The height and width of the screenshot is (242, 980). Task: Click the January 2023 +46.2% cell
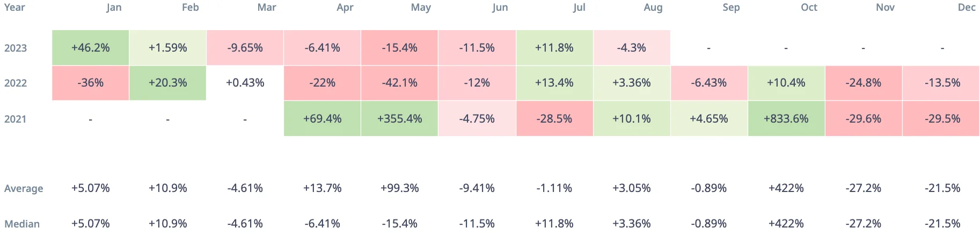[90, 48]
